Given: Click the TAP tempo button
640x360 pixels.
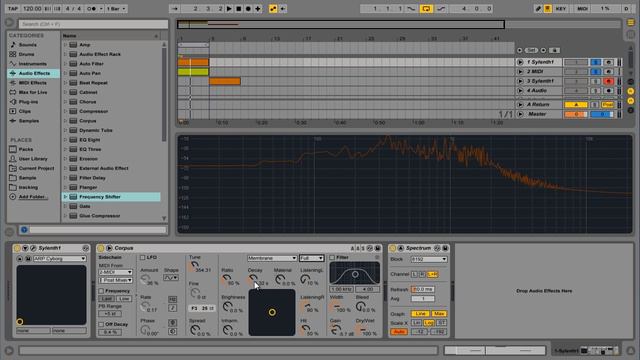Looking at the screenshot, I should 13,9.
